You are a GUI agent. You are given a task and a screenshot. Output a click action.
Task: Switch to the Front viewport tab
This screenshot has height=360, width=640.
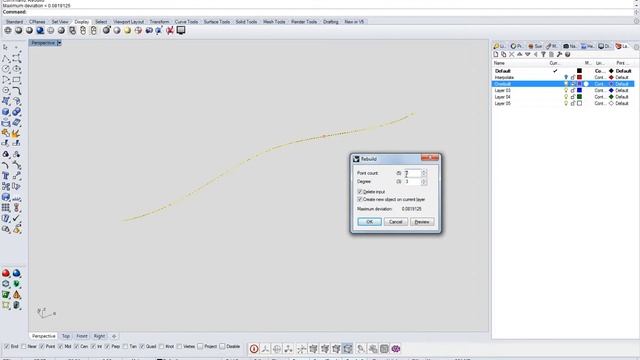click(x=82, y=336)
